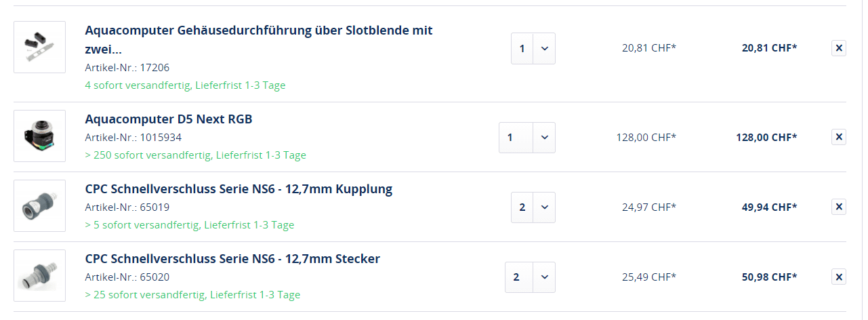The height and width of the screenshot is (320, 868).
Task: Click quantity value 2 for NS6 Stecker
Action: 518,277
